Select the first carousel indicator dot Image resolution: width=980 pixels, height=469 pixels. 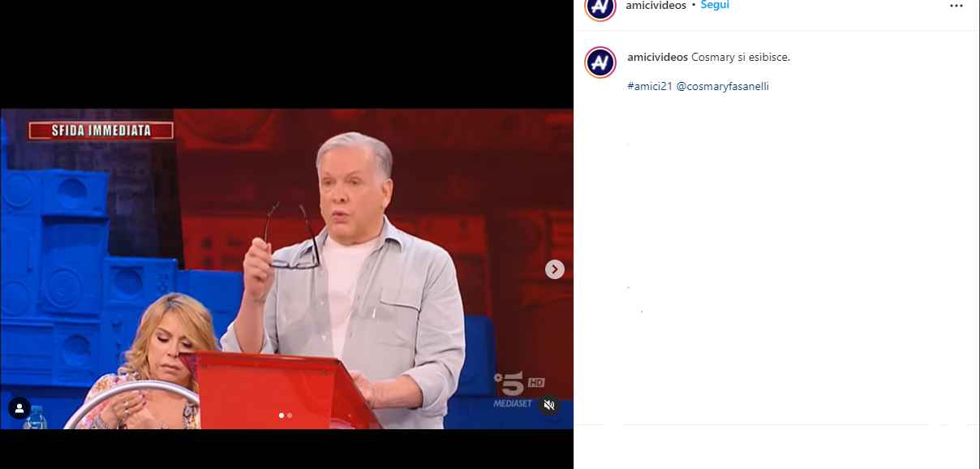tap(282, 415)
